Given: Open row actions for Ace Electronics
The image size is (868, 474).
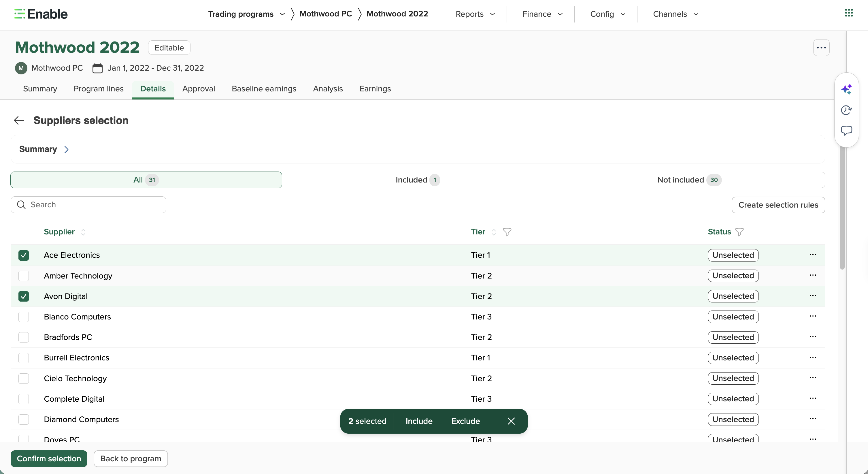Looking at the screenshot, I should [813, 255].
